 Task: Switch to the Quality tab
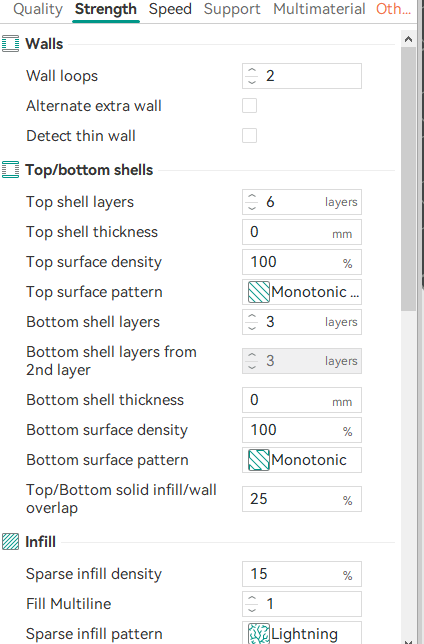[38, 9]
